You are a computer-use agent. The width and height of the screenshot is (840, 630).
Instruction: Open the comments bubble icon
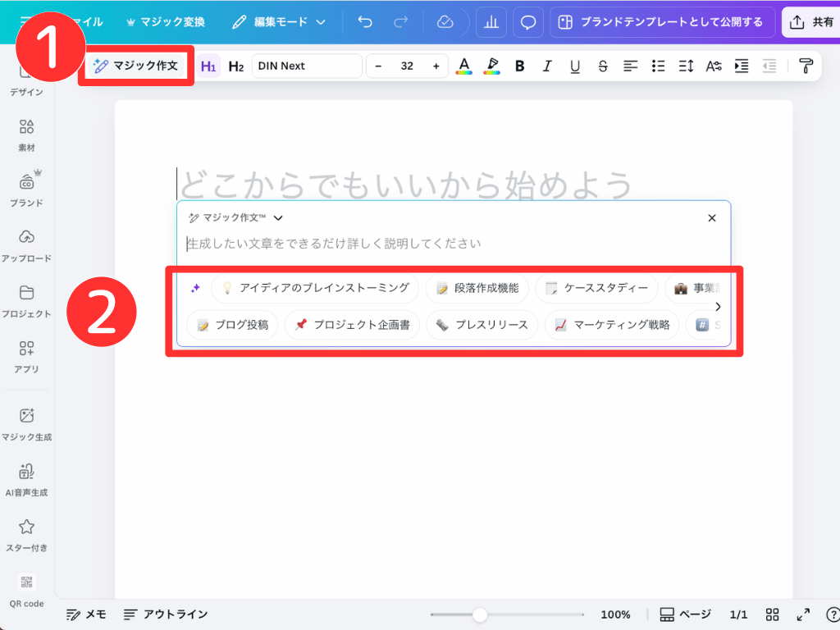528,22
